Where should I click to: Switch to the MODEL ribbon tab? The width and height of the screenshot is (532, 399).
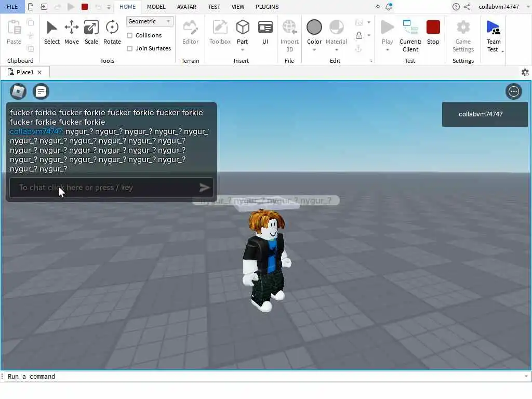(x=156, y=7)
